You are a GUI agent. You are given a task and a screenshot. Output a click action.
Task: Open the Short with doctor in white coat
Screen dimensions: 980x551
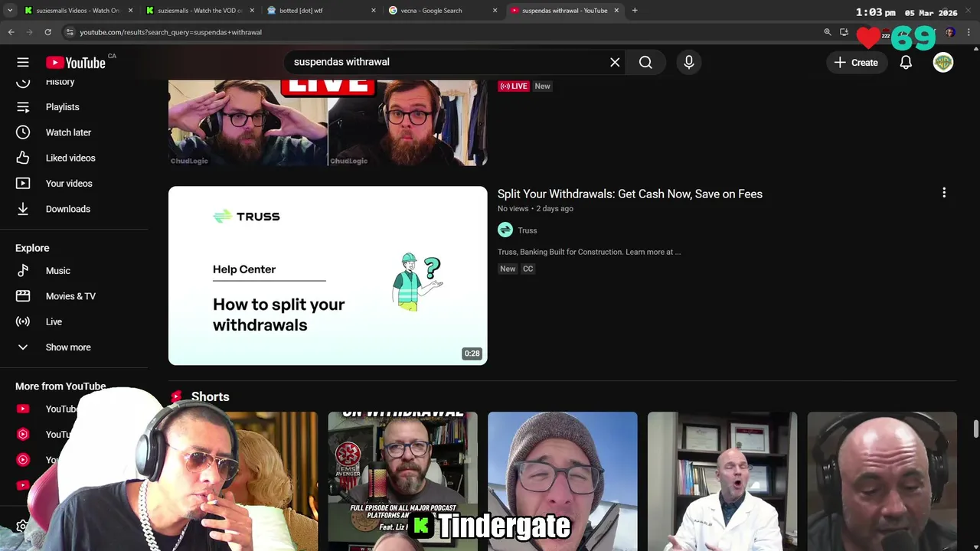coord(722,481)
